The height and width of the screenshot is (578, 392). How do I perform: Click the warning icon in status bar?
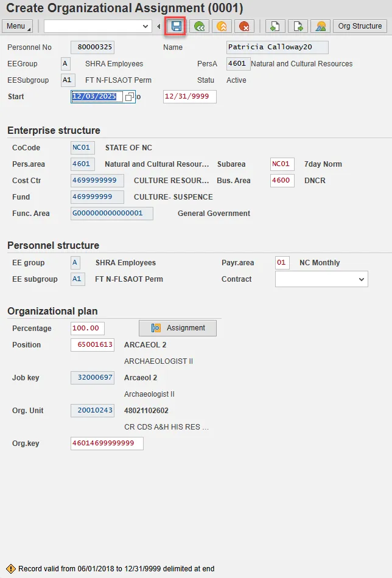click(10, 569)
